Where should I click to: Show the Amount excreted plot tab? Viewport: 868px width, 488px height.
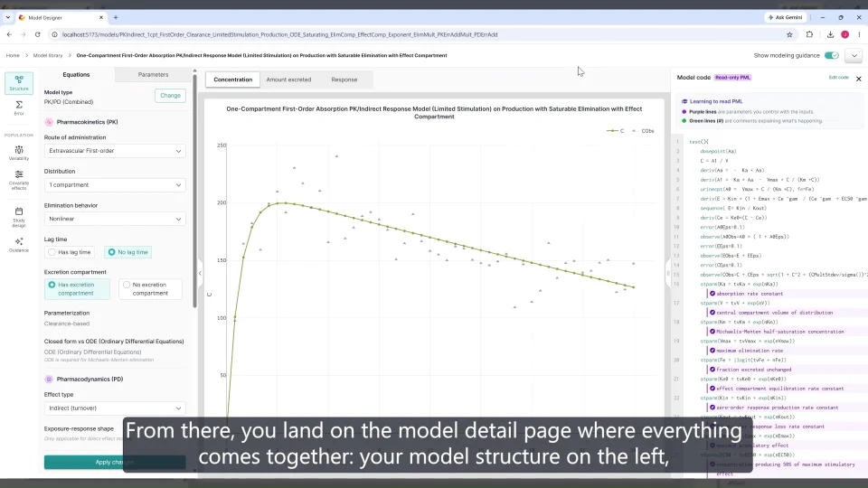[x=288, y=80]
